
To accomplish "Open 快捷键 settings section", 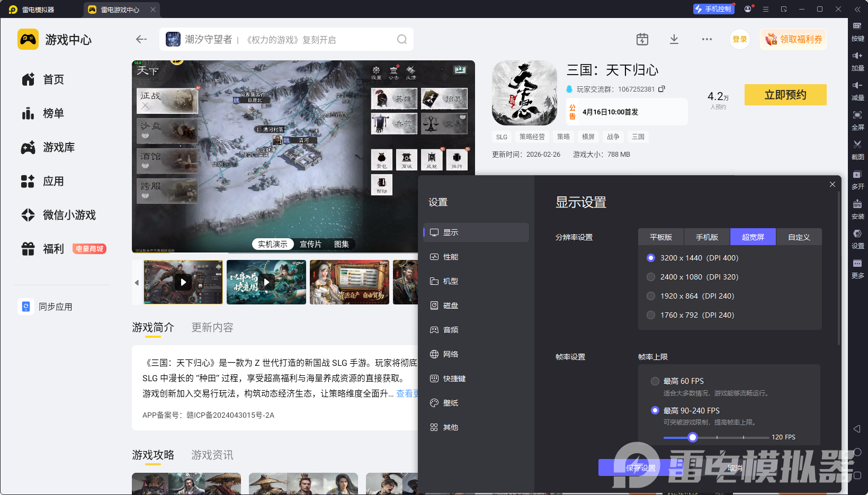I will click(476, 379).
